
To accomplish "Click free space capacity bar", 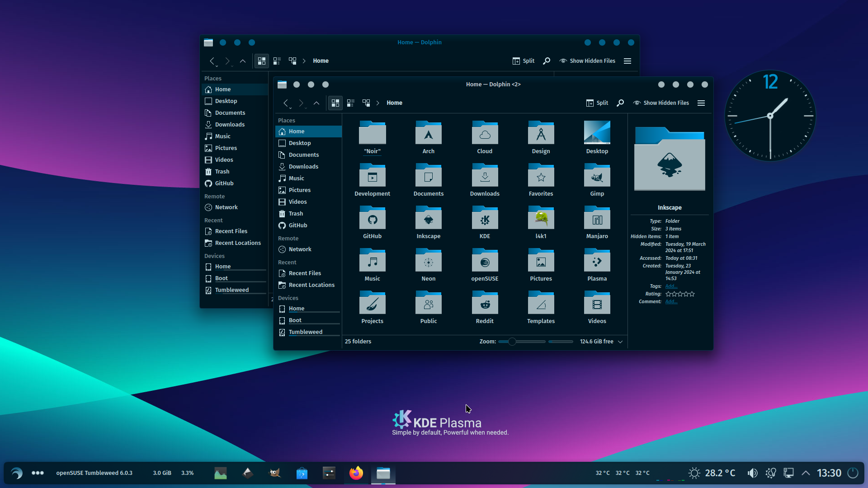I will coord(561,342).
